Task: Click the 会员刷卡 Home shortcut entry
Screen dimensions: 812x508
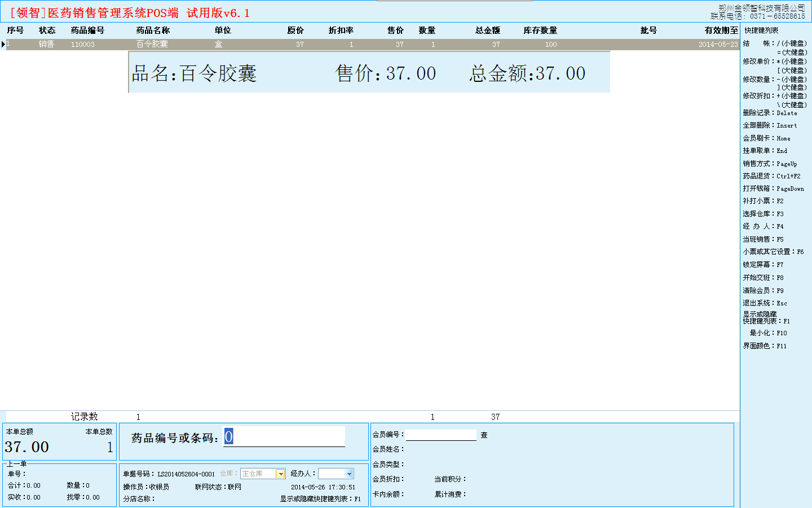Action: 766,138
